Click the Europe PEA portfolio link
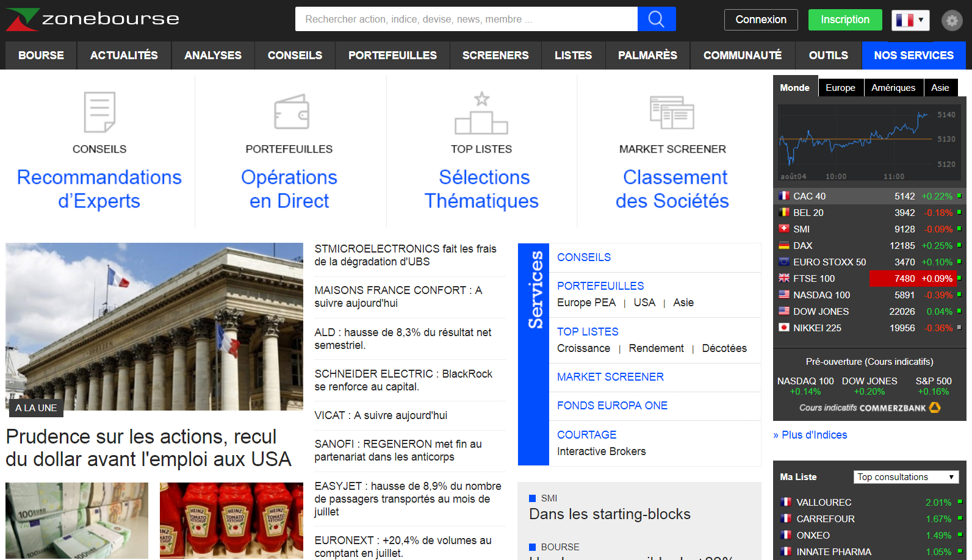The height and width of the screenshot is (560, 972). click(586, 303)
